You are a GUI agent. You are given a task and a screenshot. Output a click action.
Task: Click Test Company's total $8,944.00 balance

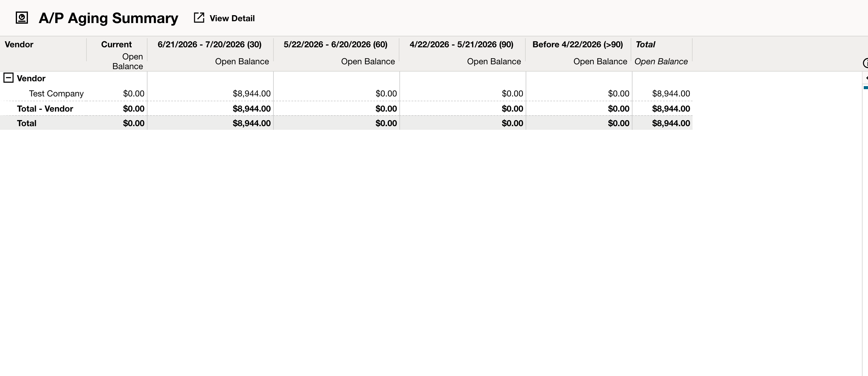671,94
